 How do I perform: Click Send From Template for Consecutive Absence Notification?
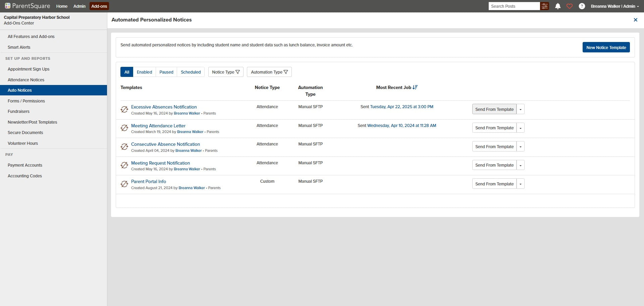(494, 146)
